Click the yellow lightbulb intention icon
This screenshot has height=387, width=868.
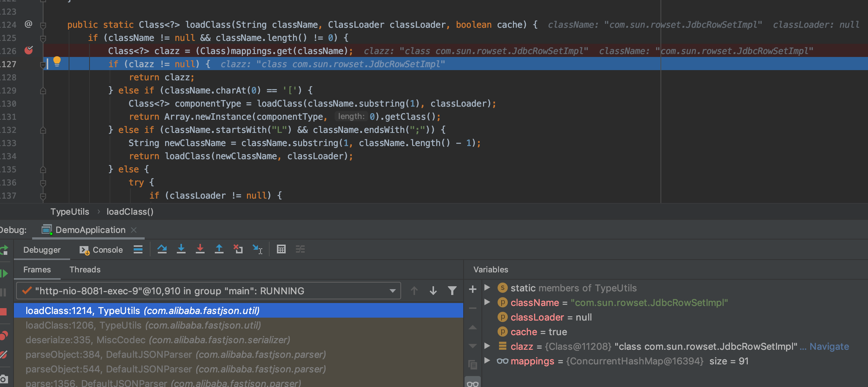(x=57, y=61)
